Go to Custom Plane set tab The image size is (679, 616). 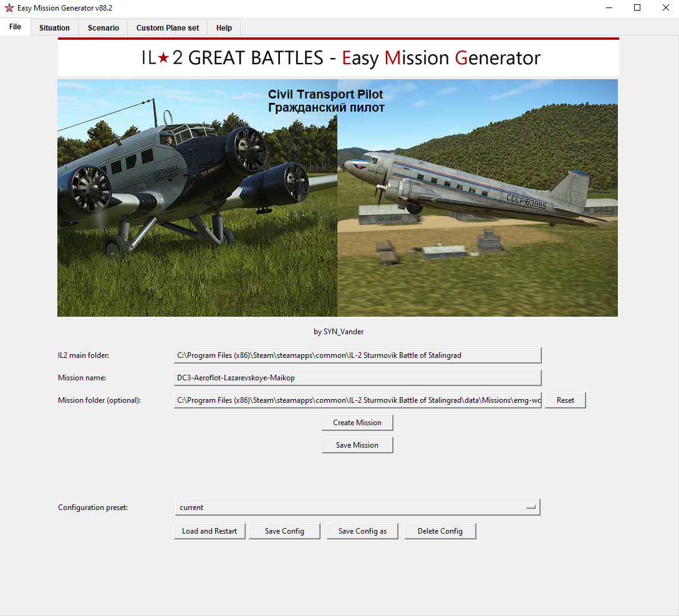coord(168,28)
